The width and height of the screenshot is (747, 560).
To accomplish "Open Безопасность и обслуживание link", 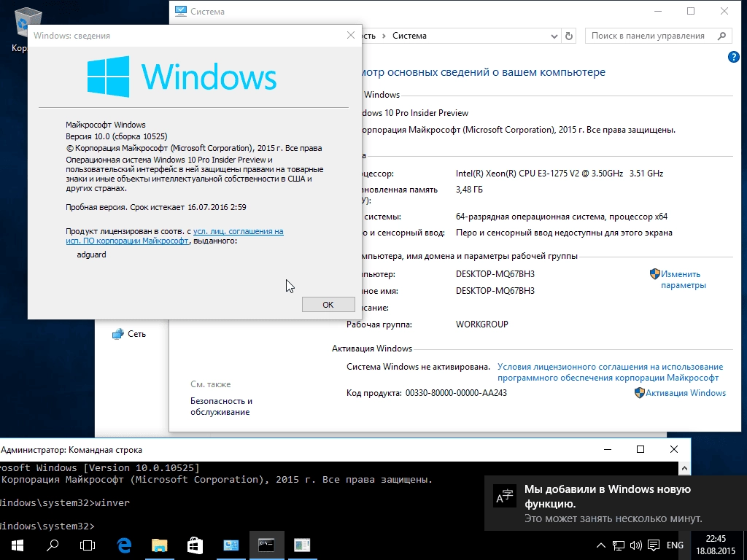I will coord(222,406).
